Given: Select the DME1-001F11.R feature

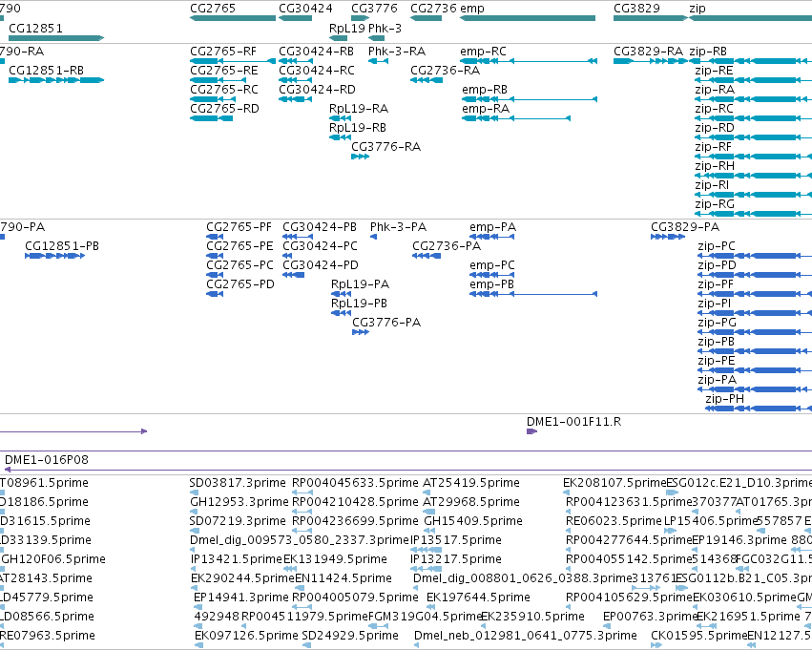Looking at the screenshot, I should click(x=531, y=431).
